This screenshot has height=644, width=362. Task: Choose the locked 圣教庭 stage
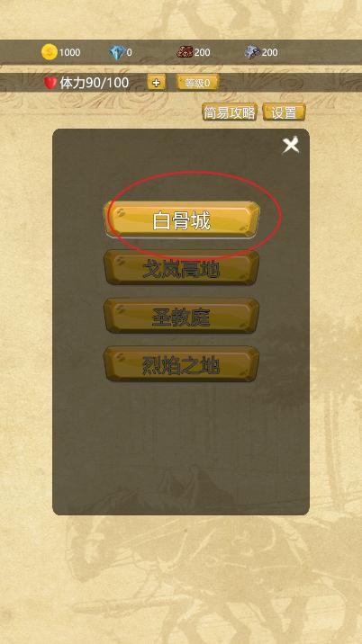[181, 316]
